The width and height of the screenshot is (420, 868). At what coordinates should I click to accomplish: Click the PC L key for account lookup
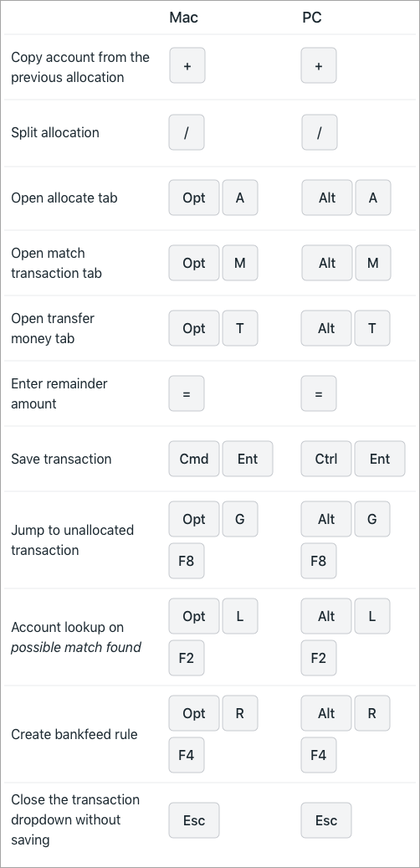(371, 616)
